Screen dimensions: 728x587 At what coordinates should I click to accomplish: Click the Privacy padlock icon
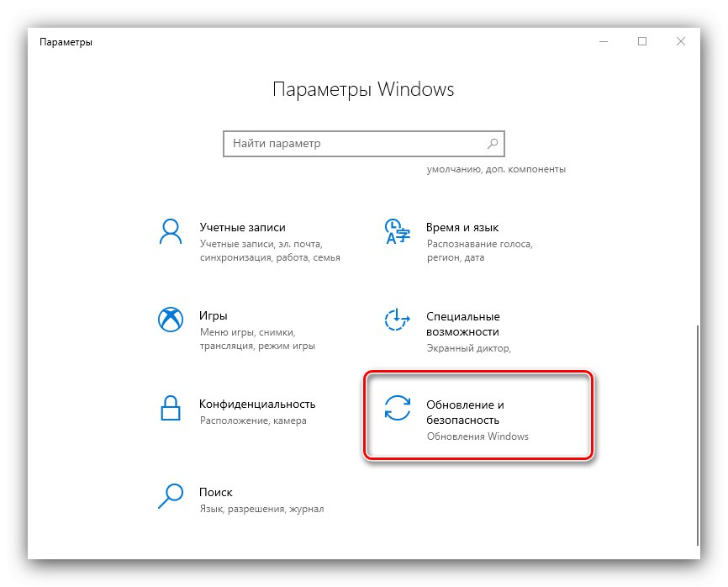pyautogui.click(x=171, y=408)
